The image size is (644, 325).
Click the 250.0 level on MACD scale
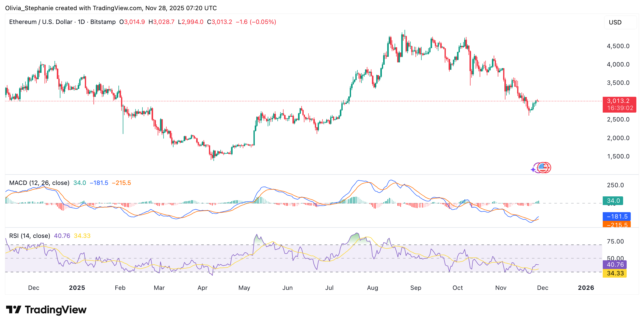pyautogui.click(x=615, y=185)
